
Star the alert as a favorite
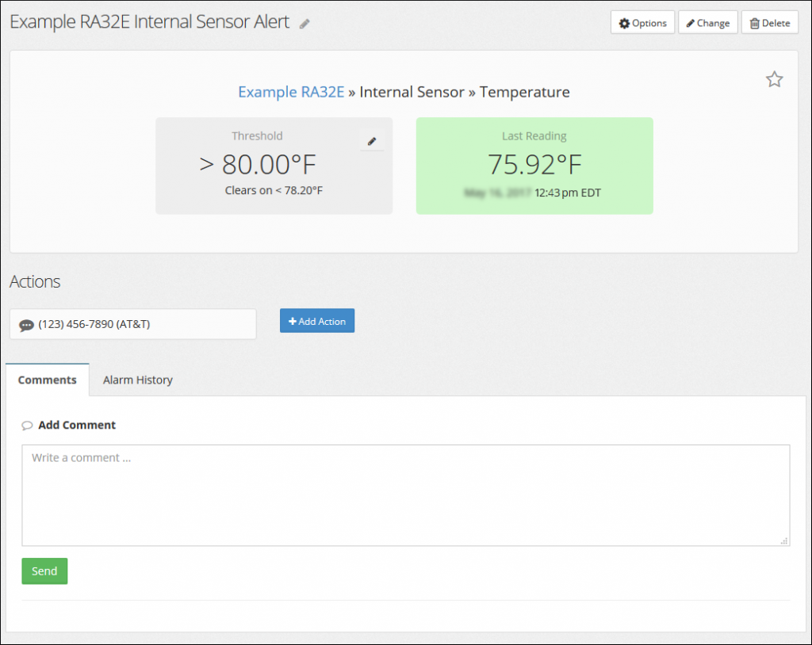774,79
